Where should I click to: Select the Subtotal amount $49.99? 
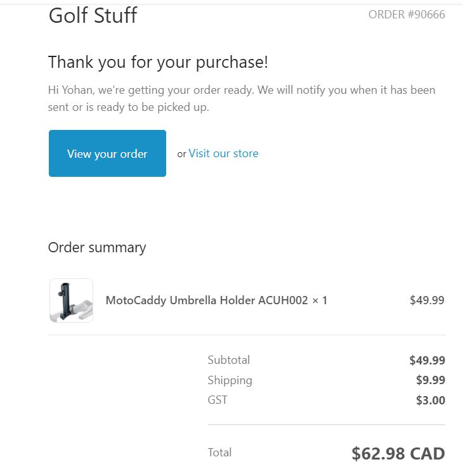click(x=427, y=360)
